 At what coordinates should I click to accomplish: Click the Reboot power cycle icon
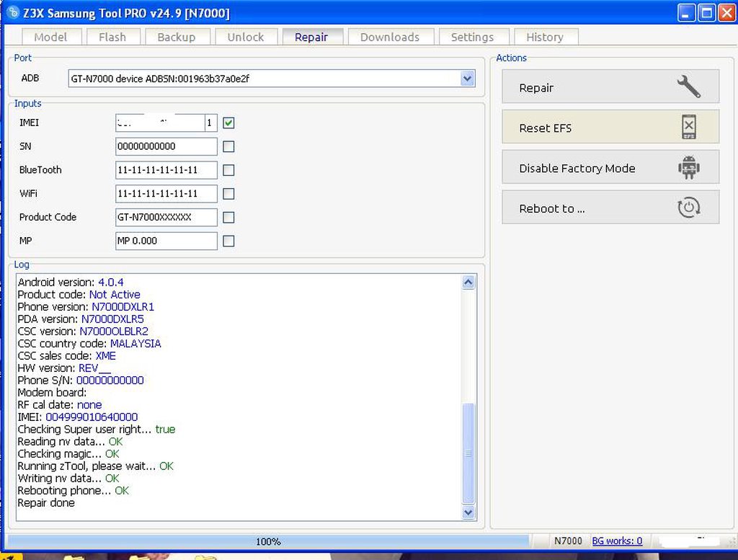[x=688, y=208]
